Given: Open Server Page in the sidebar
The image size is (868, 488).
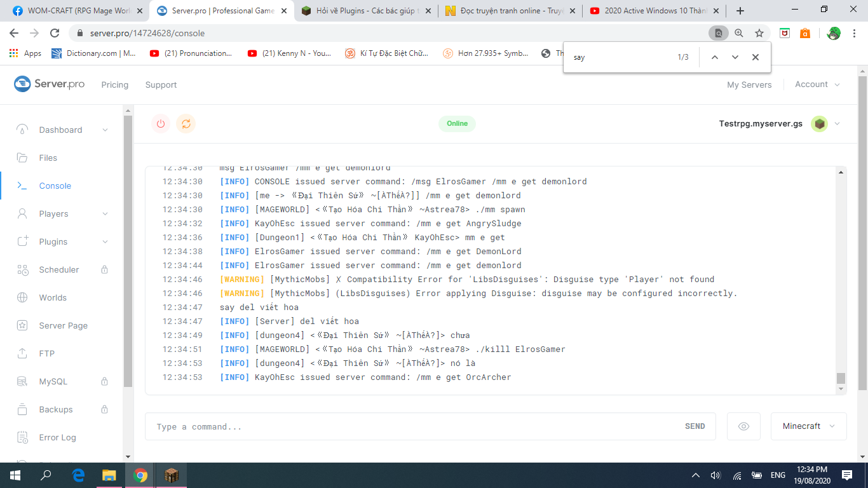Looking at the screenshot, I should tap(63, 325).
